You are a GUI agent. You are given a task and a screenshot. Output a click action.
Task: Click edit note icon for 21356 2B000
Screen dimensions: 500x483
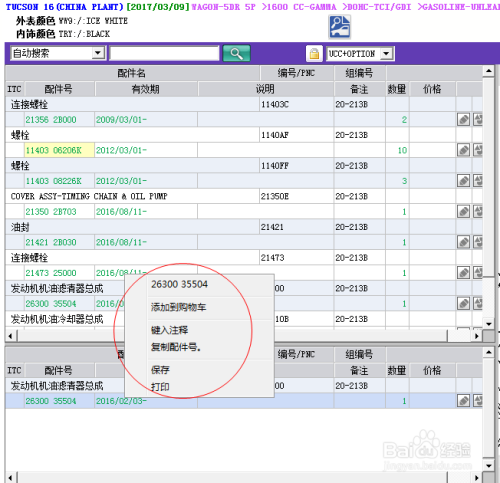463,120
